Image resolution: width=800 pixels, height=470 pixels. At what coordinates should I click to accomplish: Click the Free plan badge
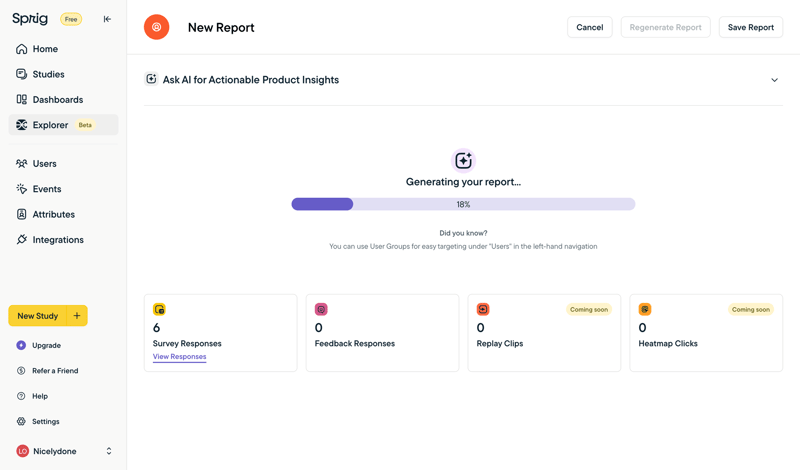click(71, 19)
